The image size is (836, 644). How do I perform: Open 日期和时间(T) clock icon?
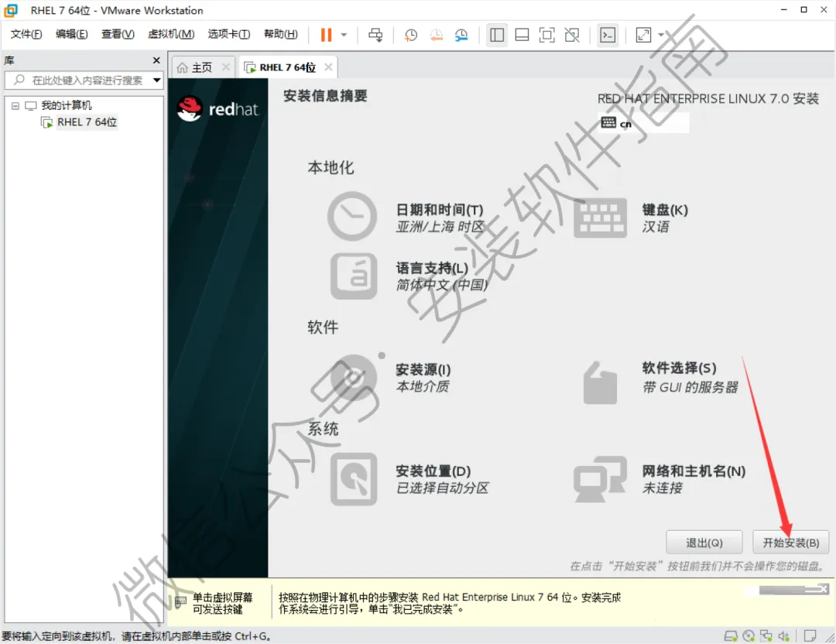(352, 217)
